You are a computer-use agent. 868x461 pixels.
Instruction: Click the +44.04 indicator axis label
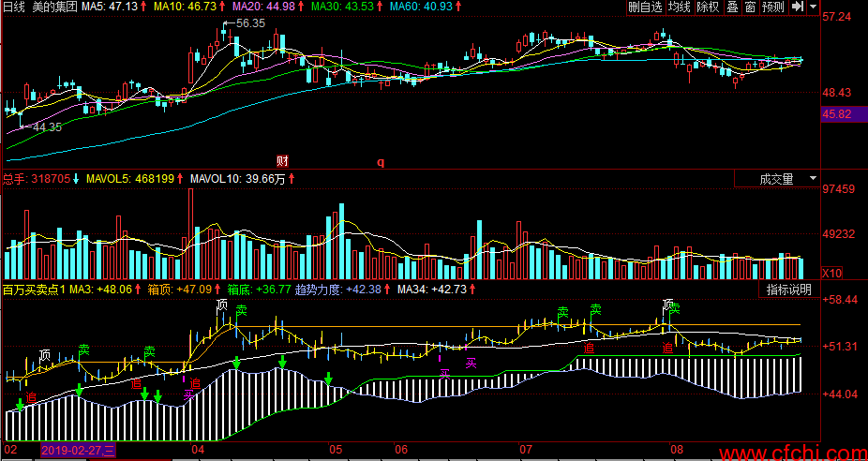[840, 394]
